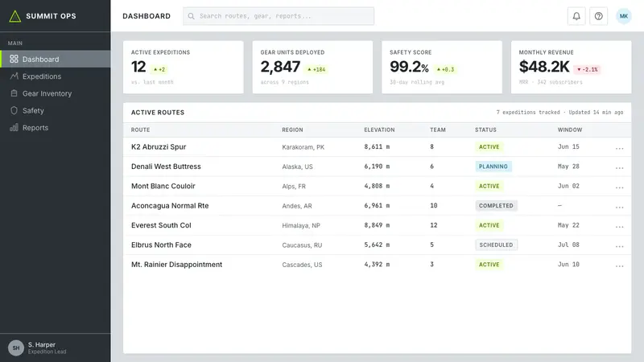644x362 pixels.
Task: Click the 7 expeditions tracked update note
Action: click(559, 112)
